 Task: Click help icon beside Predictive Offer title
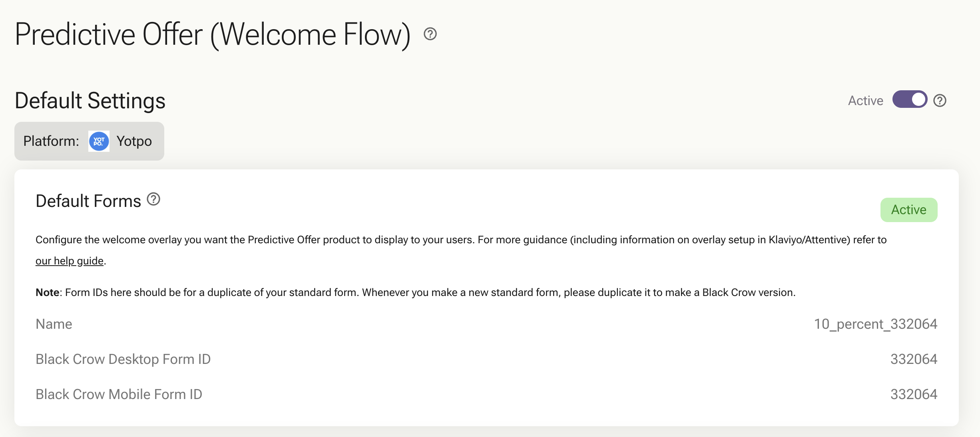click(430, 34)
